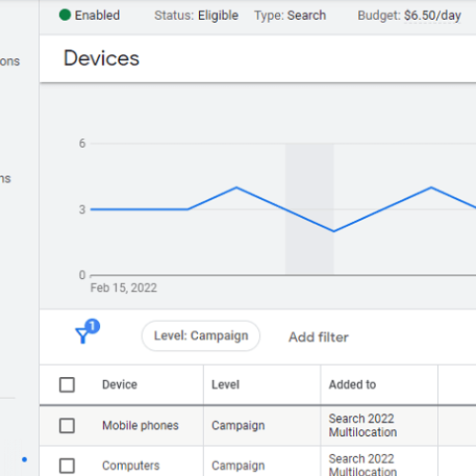Click the Campaign level in Mobile phones row
The height and width of the screenshot is (476, 476).
pyautogui.click(x=238, y=426)
